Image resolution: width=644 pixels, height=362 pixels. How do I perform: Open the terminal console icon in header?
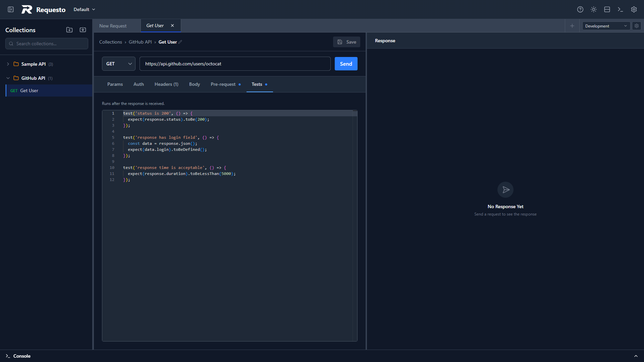pyautogui.click(x=621, y=9)
